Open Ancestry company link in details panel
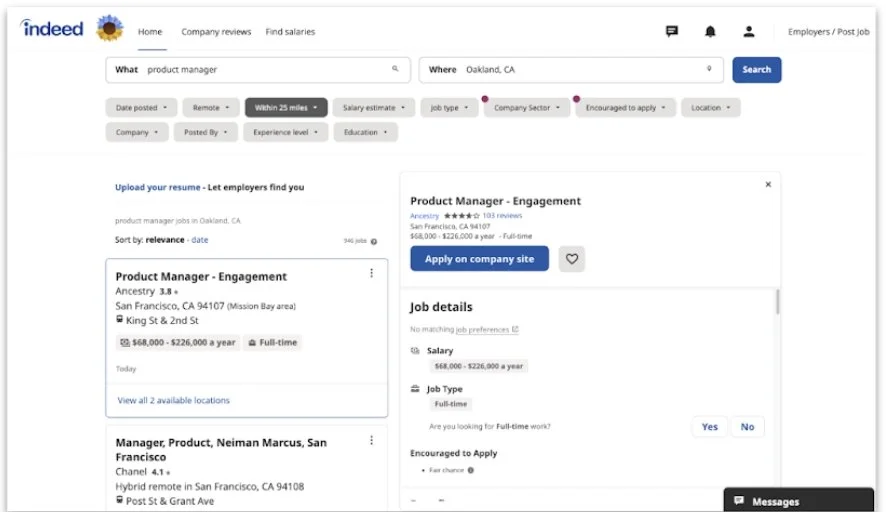Image resolution: width=886 pixels, height=512 pixels. point(424,216)
